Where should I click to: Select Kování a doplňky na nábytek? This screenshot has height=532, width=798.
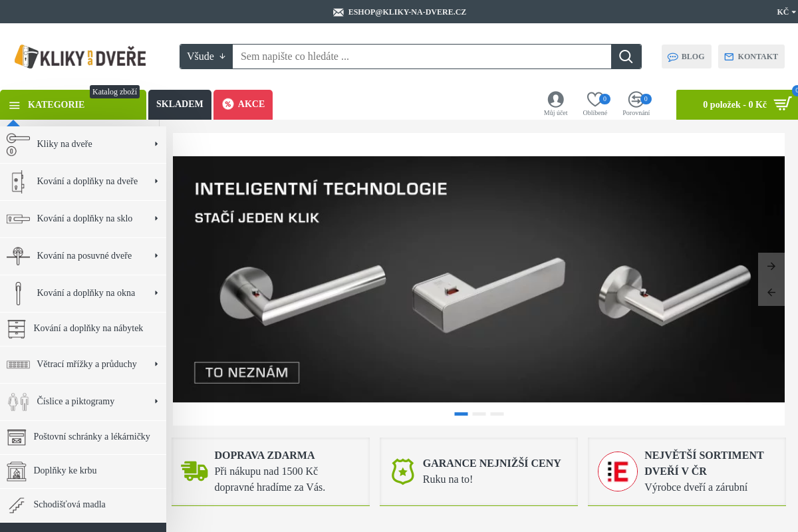[83, 329]
